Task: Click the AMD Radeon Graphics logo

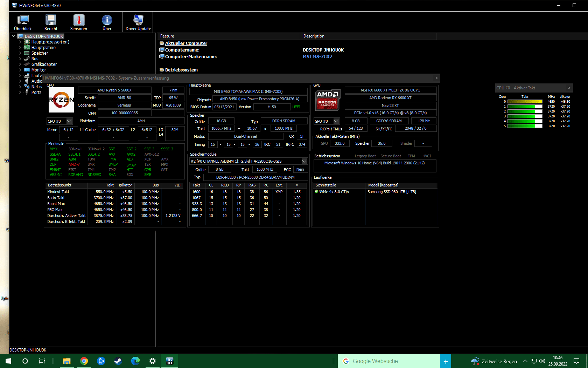Action: point(328,100)
